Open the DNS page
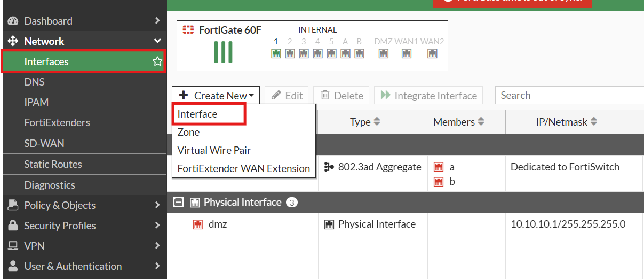644x279 pixels. pos(84,82)
